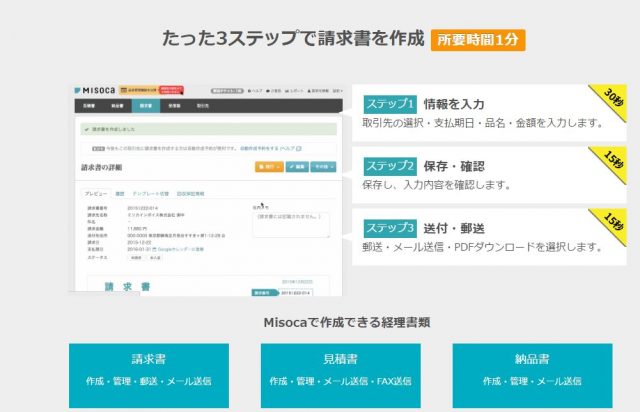Switch to the テンプレート tab beside プレビュー

[151, 194]
